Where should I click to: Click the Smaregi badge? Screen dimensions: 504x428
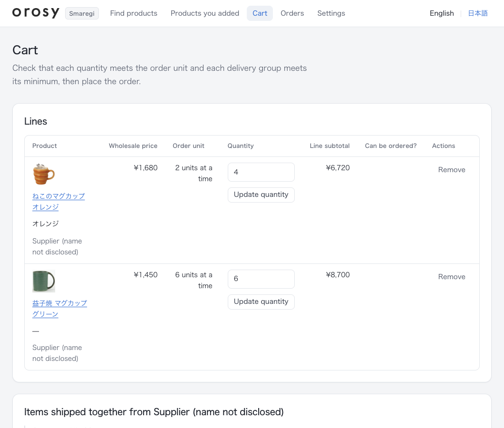click(82, 13)
